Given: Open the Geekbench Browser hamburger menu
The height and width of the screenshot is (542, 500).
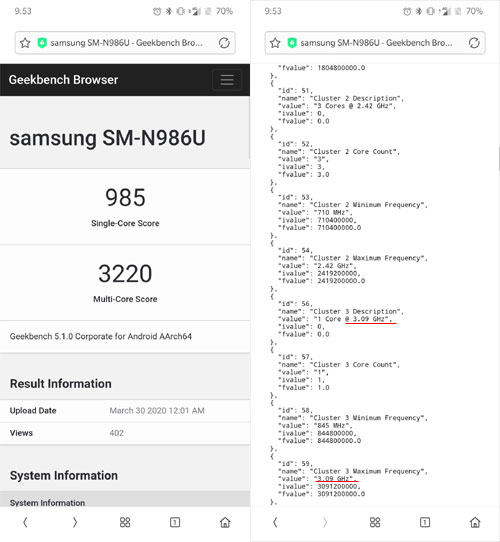Looking at the screenshot, I should [x=227, y=80].
